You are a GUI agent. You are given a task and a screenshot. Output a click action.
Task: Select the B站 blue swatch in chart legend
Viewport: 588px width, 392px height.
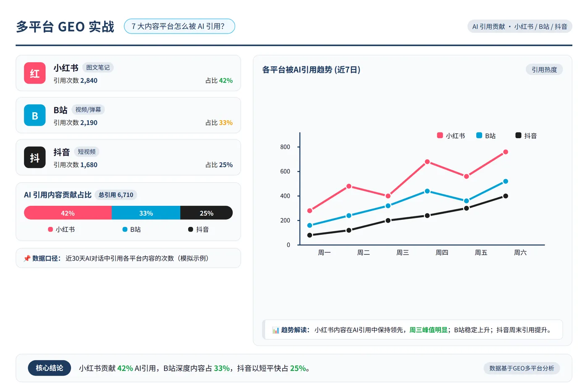point(479,135)
